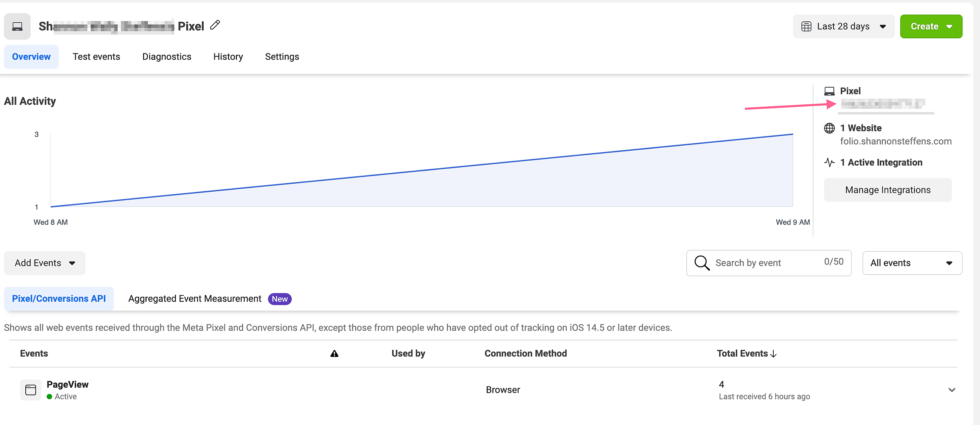Click the magnifying glass search icon
This screenshot has height=425, width=980.
coord(702,263)
